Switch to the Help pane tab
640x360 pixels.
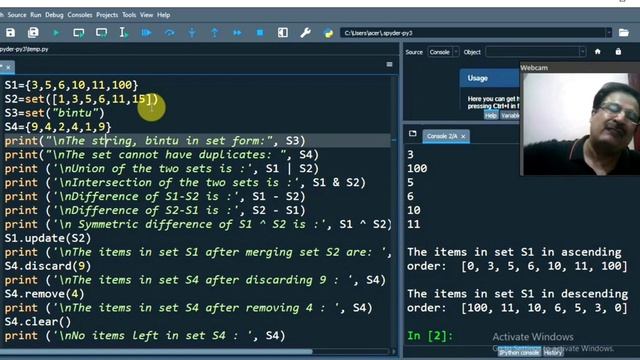coord(491,116)
